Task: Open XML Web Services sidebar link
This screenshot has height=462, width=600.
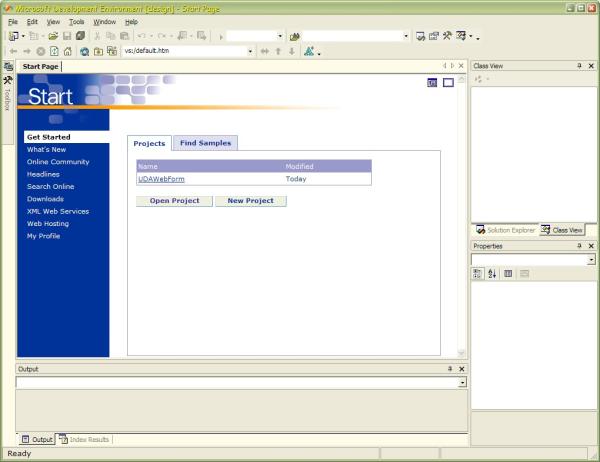Action: [58, 211]
